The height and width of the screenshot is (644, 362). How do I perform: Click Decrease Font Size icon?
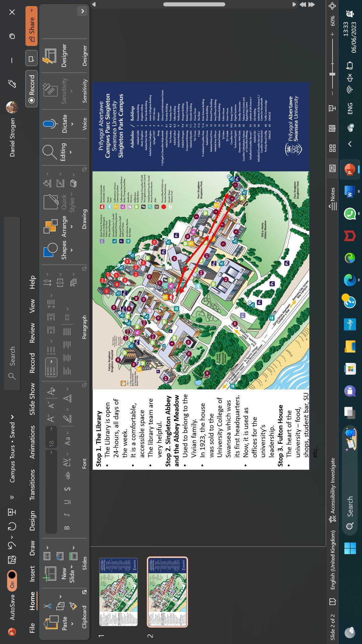(x=51, y=405)
